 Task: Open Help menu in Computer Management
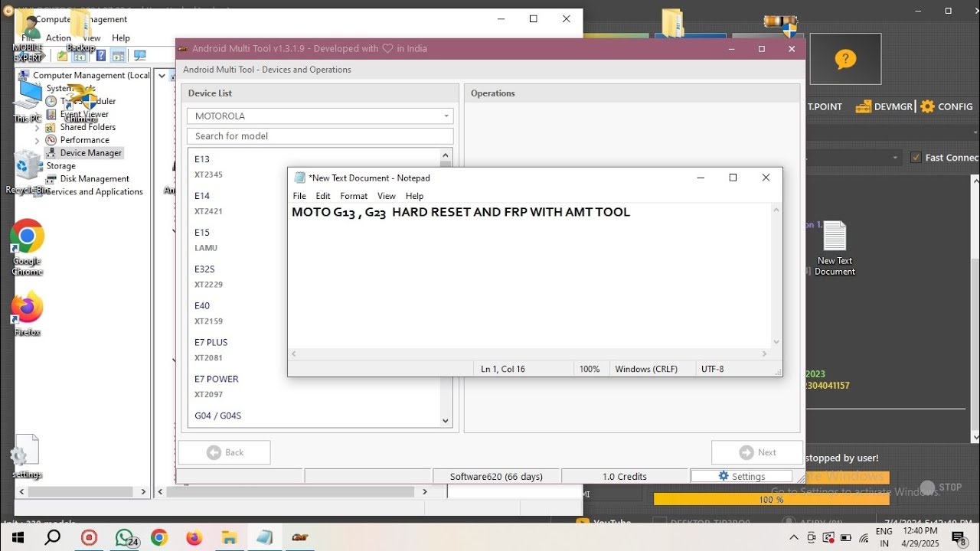pyautogui.click(x=121, y=37)
